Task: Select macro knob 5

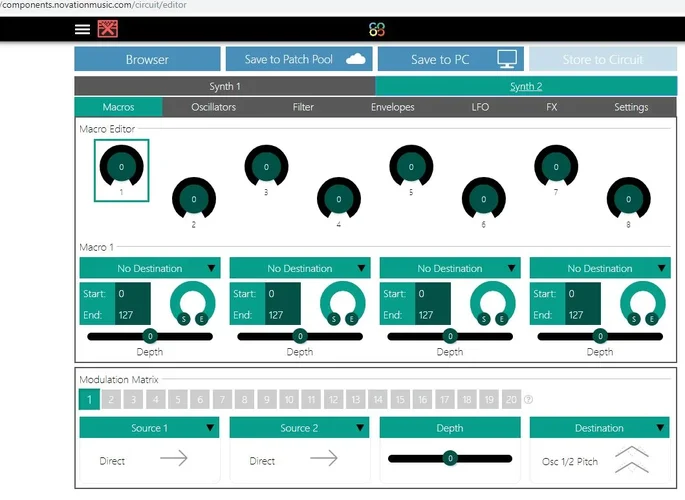Action: pyautogui.click(x=411, y=166)
